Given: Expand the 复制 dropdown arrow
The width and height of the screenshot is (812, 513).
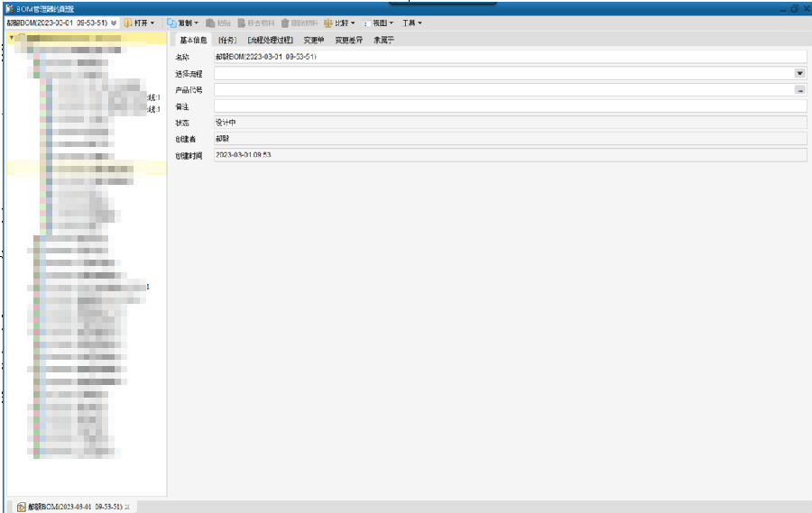Looking at the screenshot, I should click(197, 23).
